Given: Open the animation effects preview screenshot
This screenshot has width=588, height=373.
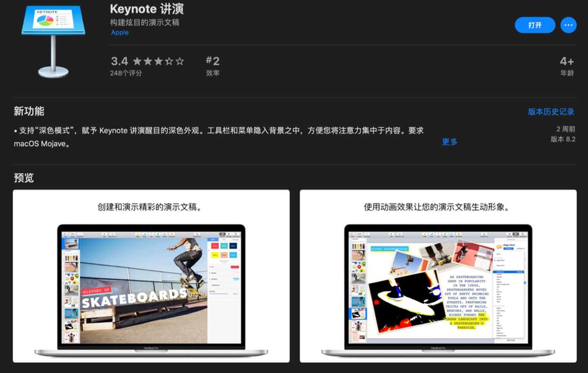Looking at the screenshot, I should coord(438,276).
